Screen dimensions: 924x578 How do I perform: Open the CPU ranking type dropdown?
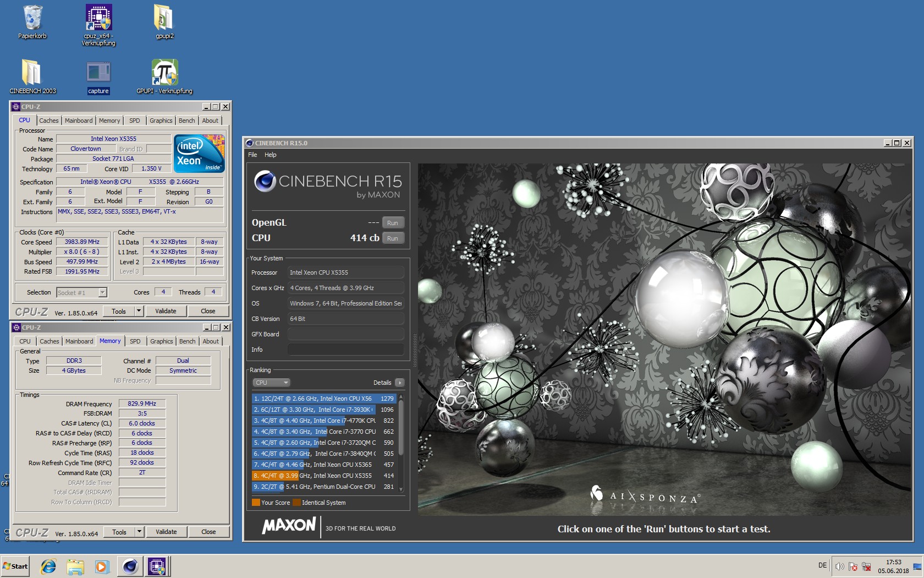[271, 383]
